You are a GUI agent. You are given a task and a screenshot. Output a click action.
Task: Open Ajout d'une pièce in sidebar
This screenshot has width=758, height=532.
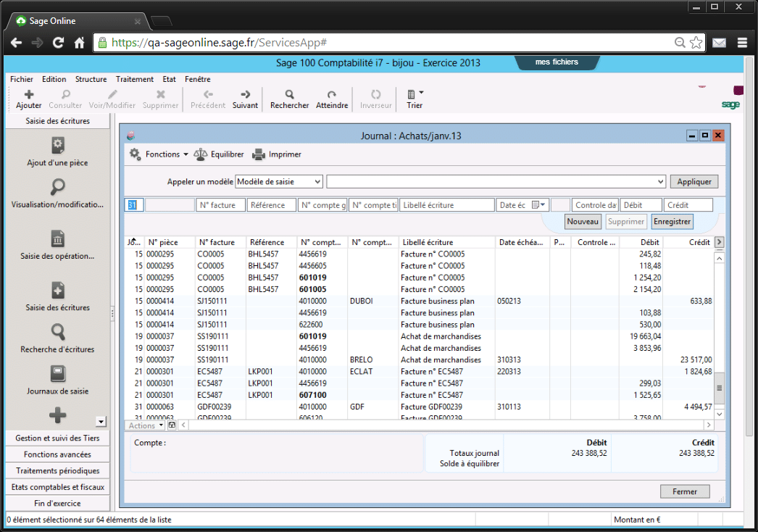[58, 145]
